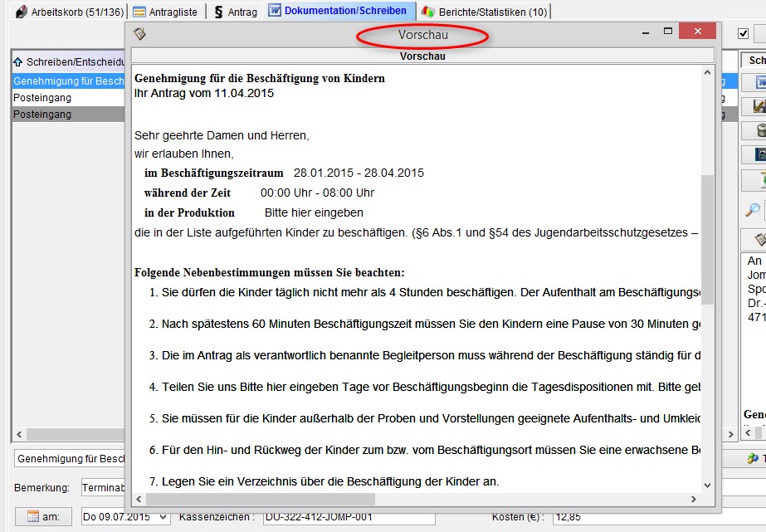Open the Arbeitskorb (51/136) tab
The image size is (766, 532).
click(x=70, y=12)
